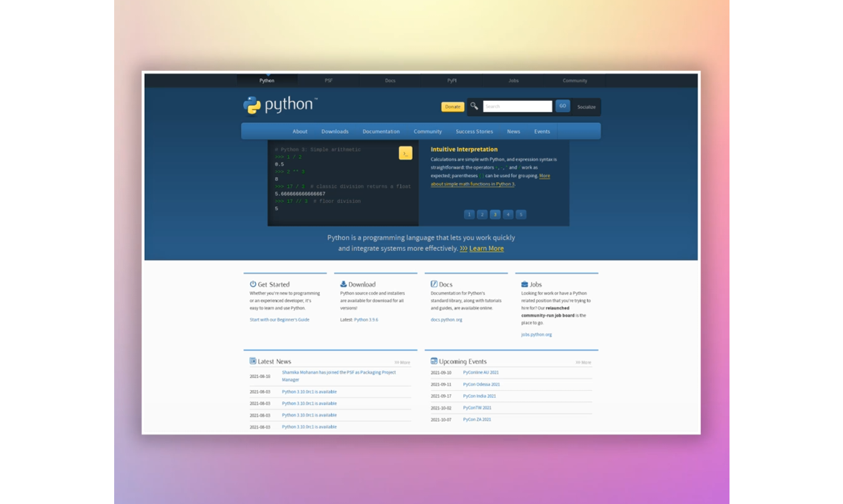This screenshot has height=504, width=843.
Task: Click the "# floor division" code line
Action: (337, 201)
